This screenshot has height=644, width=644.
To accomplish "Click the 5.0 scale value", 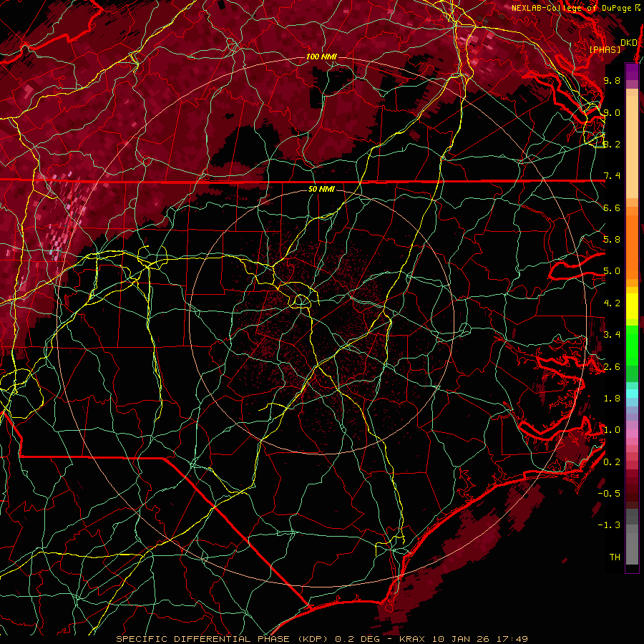I will tap(612, 271).
